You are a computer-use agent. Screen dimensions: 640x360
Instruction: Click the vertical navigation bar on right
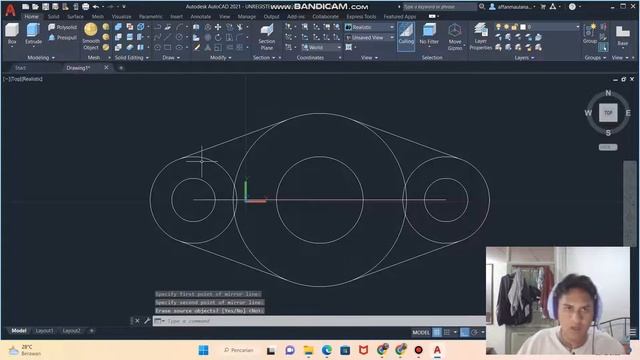point(629,203)
